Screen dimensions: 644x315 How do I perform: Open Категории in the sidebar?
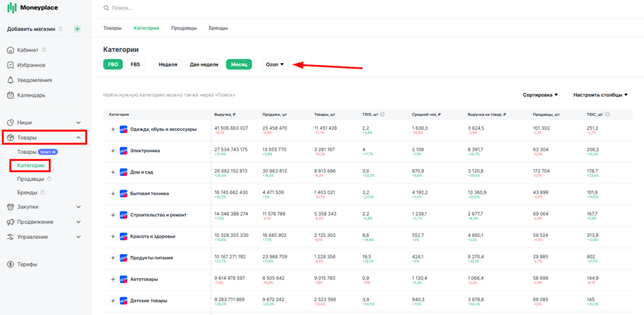[31, 166]
